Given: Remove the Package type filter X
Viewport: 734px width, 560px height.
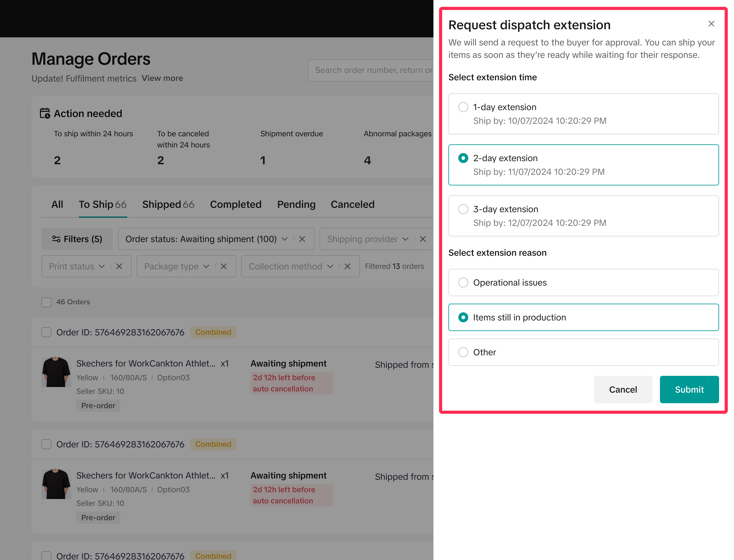Looking at the screenshot, I should pos(224,266).
